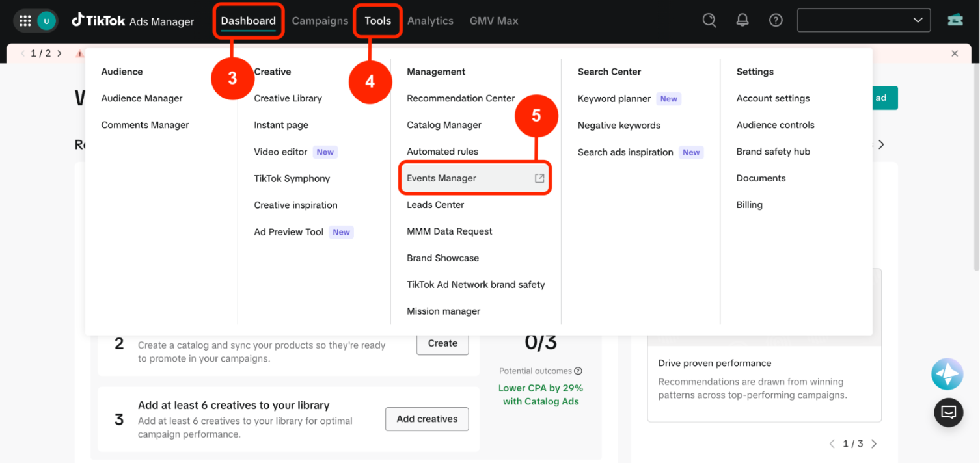The height and width of the screenshot is (463, 980).
Task: Open TikTok Symphony
Action: [292, 178]
